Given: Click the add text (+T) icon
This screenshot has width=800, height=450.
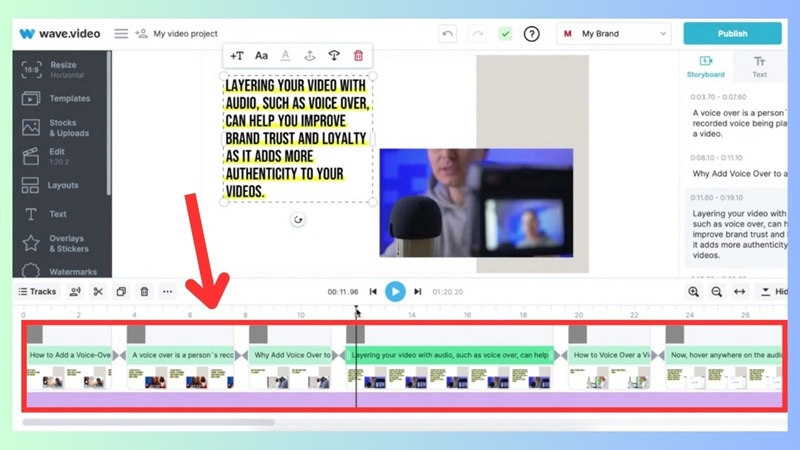Looking at the screenshot, I should point(236,56).
